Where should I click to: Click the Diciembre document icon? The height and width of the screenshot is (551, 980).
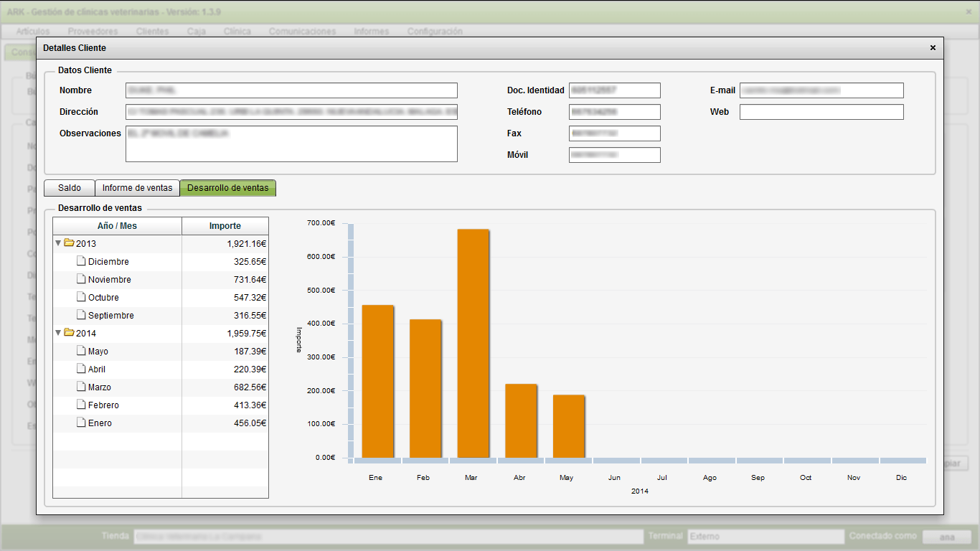click(81, 261)
